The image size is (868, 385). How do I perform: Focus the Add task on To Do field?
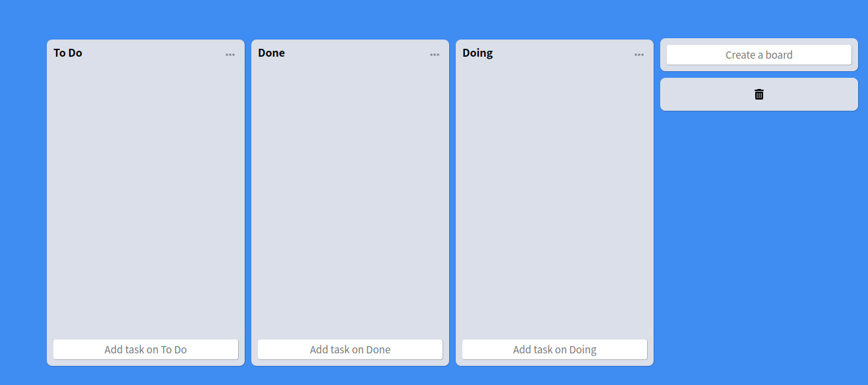click(x=146, y=349)
